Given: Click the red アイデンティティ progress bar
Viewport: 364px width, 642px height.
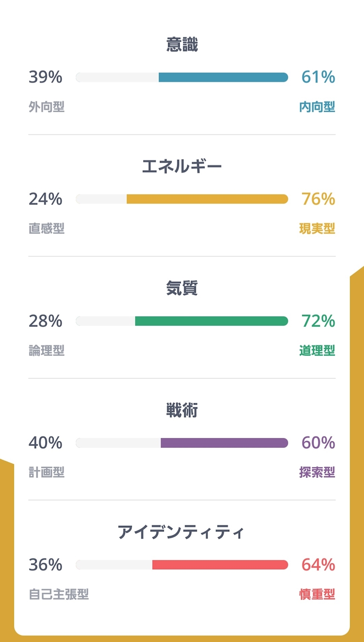Looking at the screenshot, I should click(x=182, y=565).
